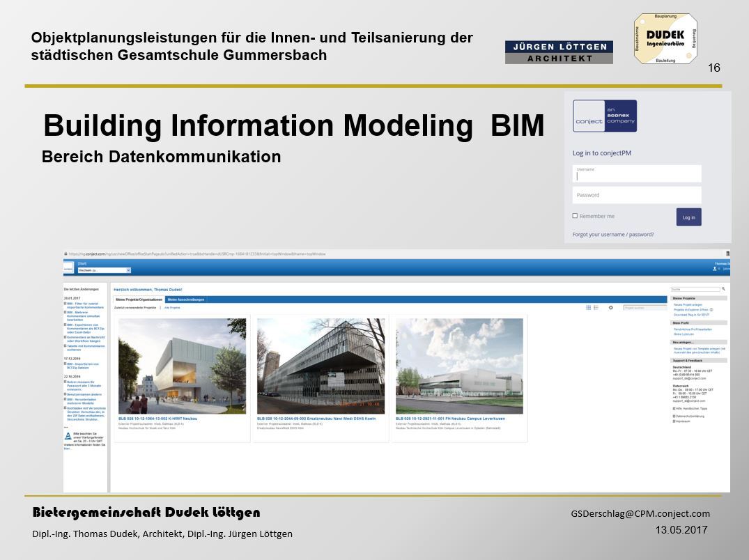Image resolution: width=749 pixels, height=560 pixels.
Task: Switch projects to grid view
Action: 588,307
